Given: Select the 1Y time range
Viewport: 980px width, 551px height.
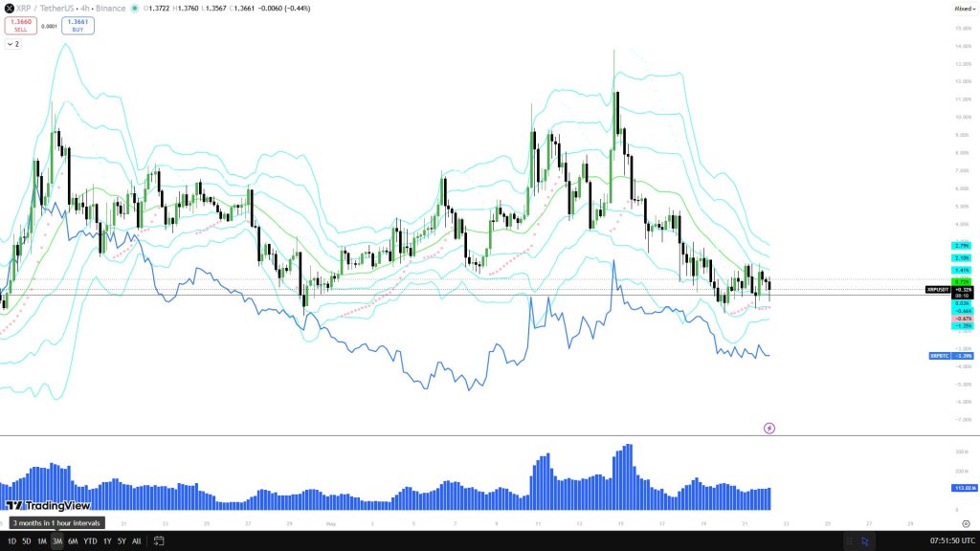Looking at the screenshot, I should 107,541.
